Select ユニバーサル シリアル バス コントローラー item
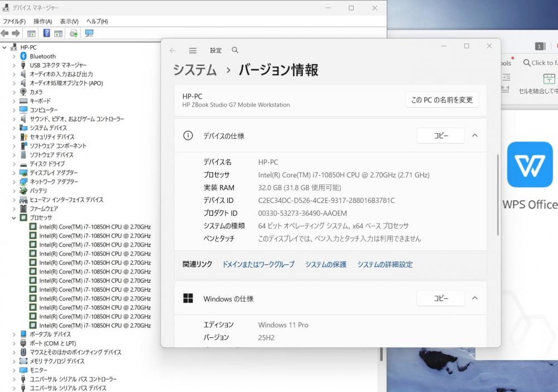558x392 pixels. pyautogui.click(x=73, y=379)
